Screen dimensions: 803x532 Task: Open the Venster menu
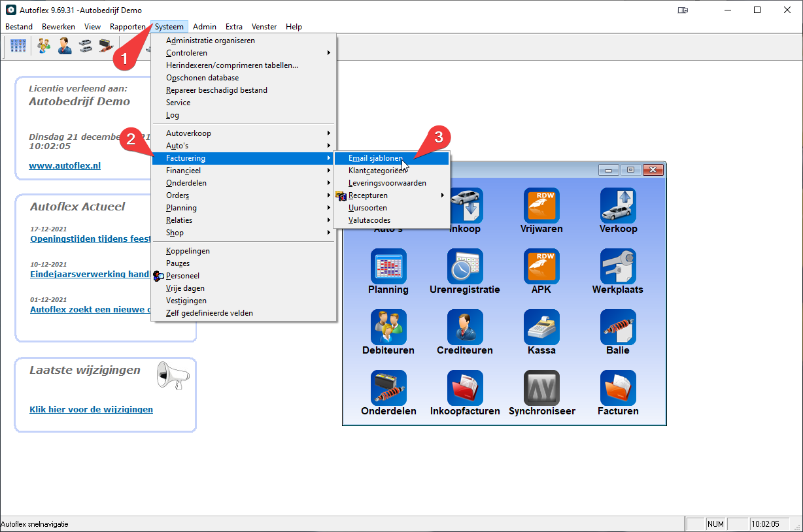[264, 27]
